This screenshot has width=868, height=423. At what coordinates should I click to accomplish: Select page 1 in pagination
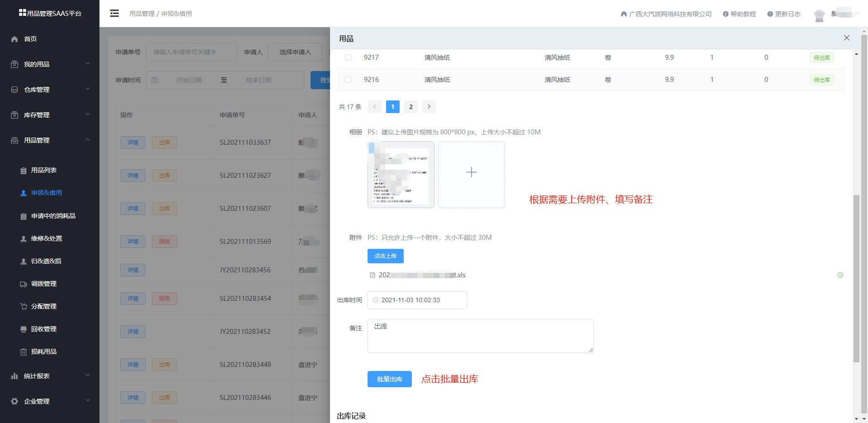393,107
